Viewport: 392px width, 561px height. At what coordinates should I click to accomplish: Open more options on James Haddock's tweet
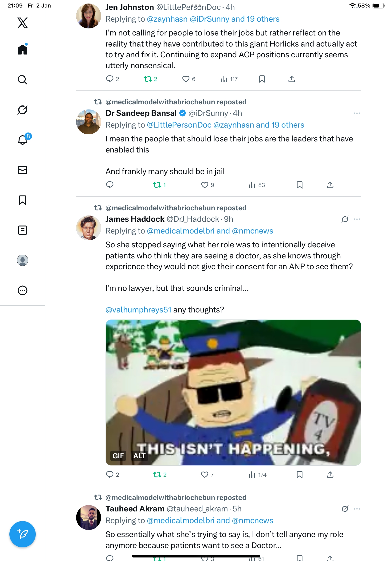point(357,219)
